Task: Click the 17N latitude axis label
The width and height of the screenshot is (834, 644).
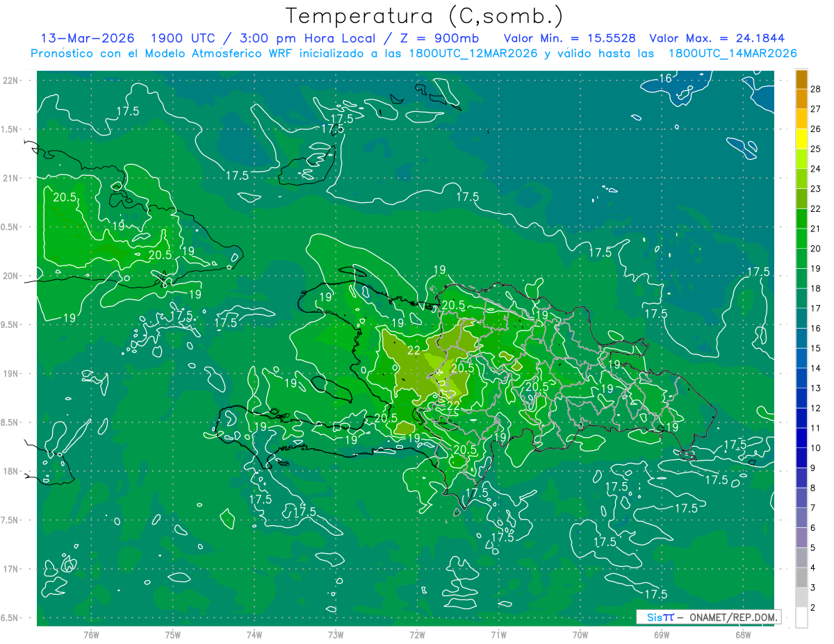Action: 12,569
